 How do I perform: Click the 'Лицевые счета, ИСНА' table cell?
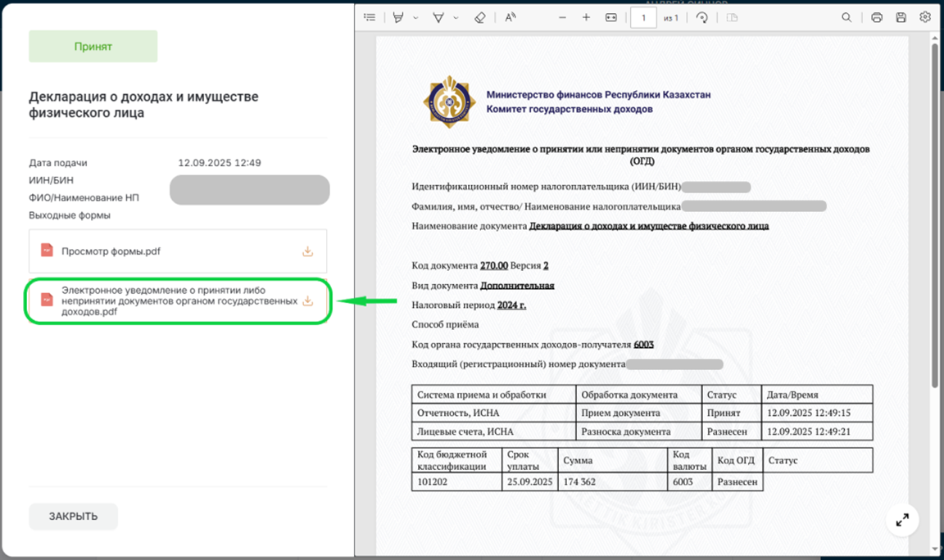coord(493,431)
